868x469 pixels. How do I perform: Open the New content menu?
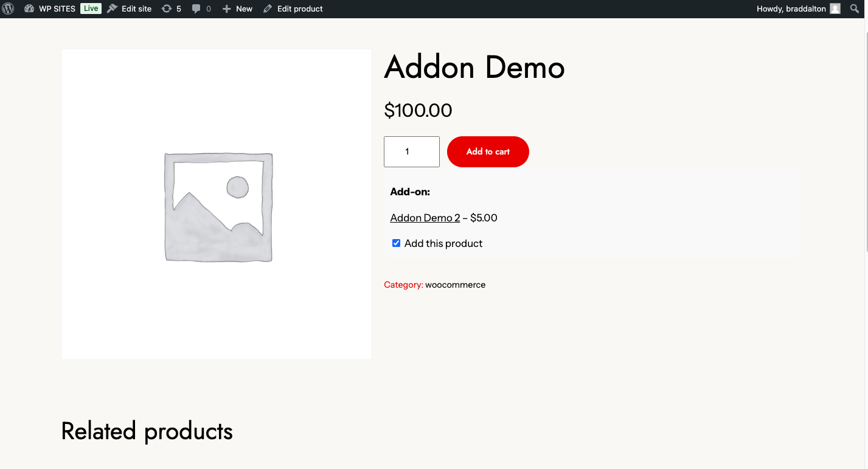[x=244, y=9]
